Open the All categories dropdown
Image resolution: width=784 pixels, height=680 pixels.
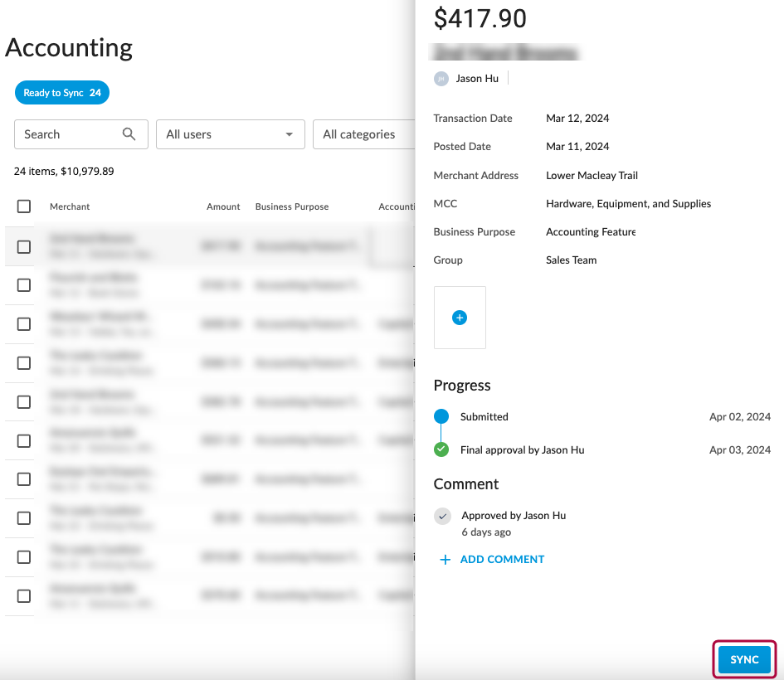364,134
